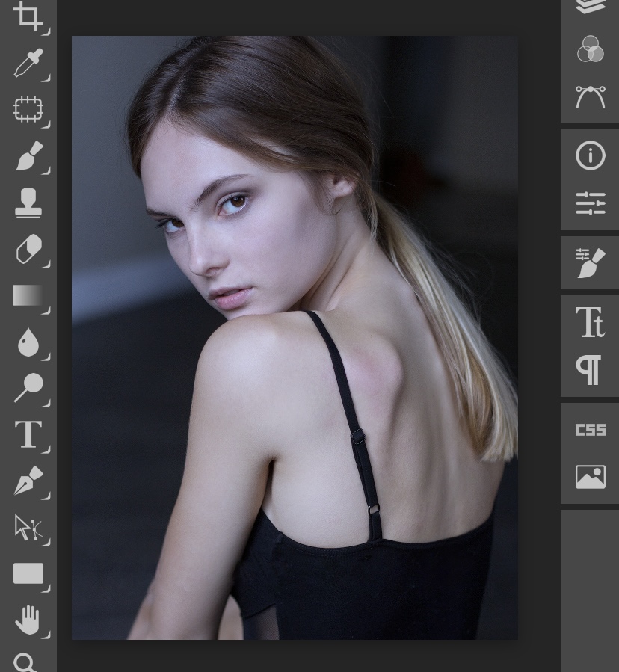The height and width of the screenshot is (672, 619).
Task: Select the Free Transform marquee tool
Action: click(x=28, y=109)
